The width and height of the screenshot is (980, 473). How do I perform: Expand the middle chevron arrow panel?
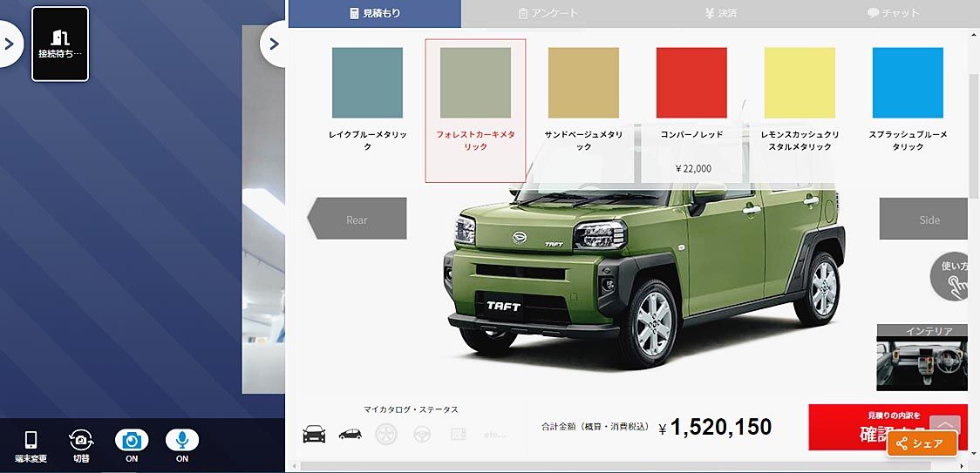(273, 44)
